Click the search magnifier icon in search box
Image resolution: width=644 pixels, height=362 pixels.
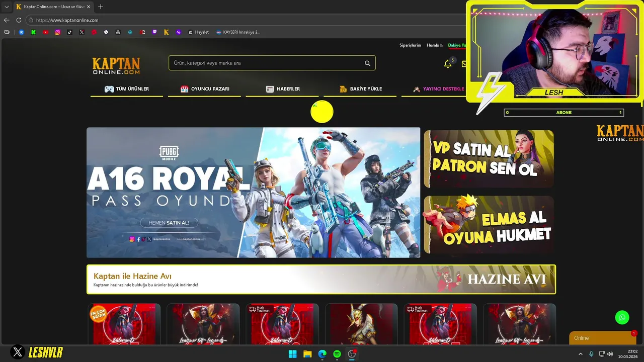pos(367,63)
